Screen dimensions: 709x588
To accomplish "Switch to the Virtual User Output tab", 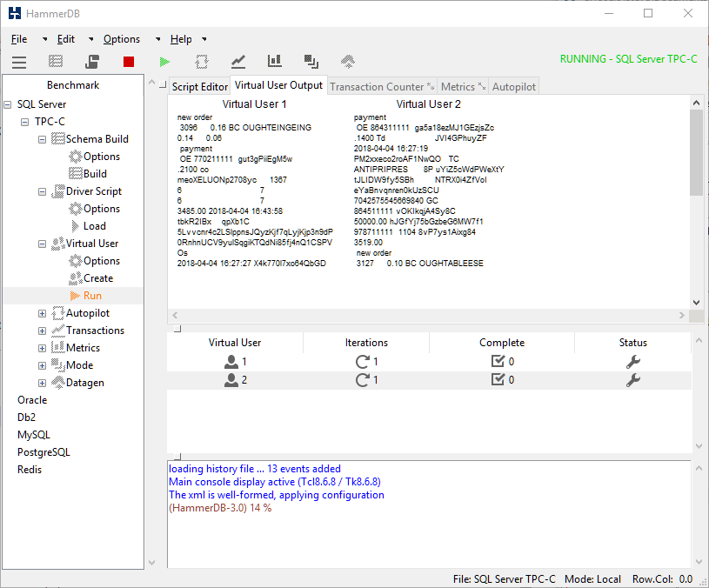I will pyautogui.click(x=278, y=85).
